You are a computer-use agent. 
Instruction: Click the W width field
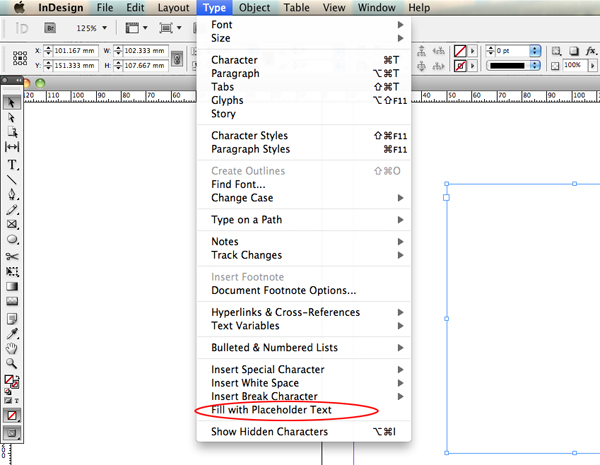coord(145,51)
